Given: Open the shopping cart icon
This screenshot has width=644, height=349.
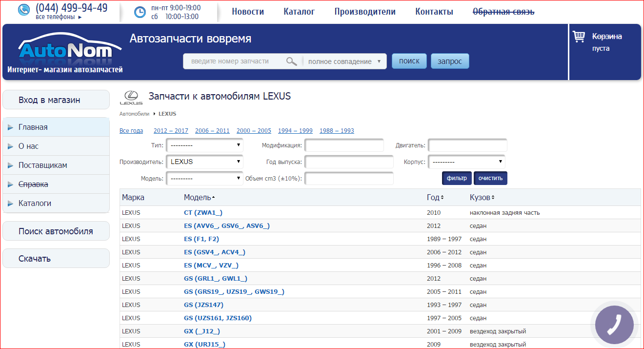Looking at the screenshot, I should pyautogui.click(x=579, y=37).
